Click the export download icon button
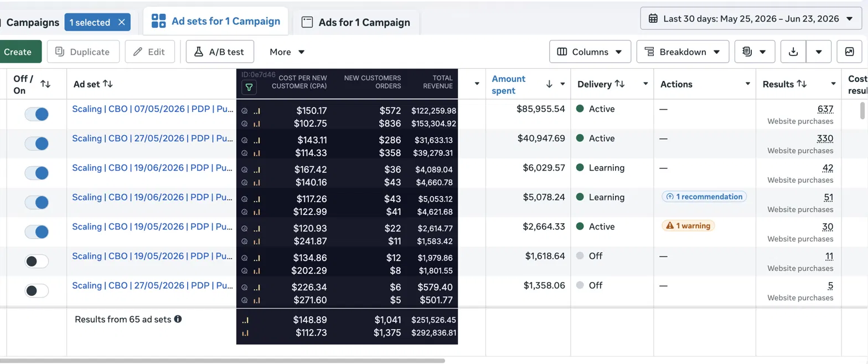868x364 pixels. [x=793, y=52]
